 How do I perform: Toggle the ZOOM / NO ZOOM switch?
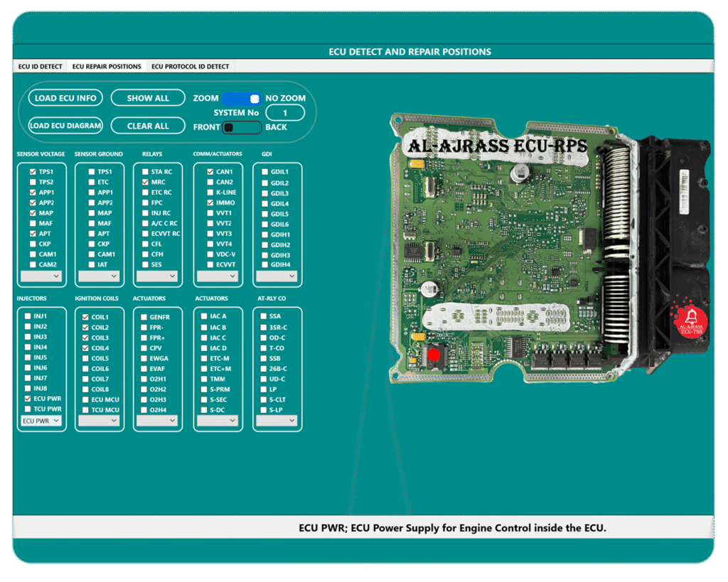(242, 98)
